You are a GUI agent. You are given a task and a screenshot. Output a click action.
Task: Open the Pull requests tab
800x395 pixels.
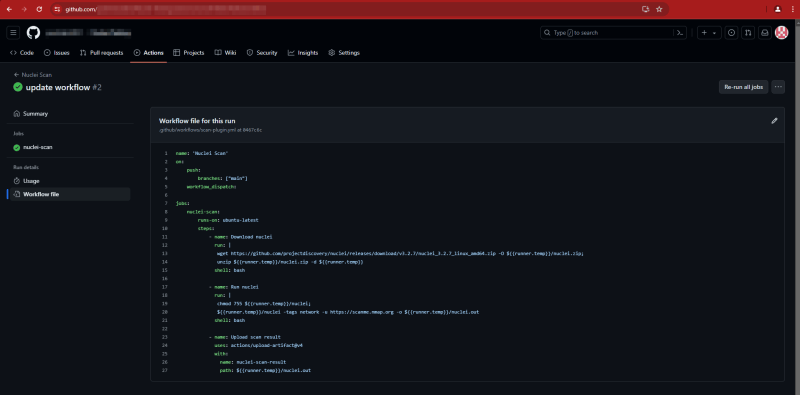pyautogui.click(x=102, y=53)
